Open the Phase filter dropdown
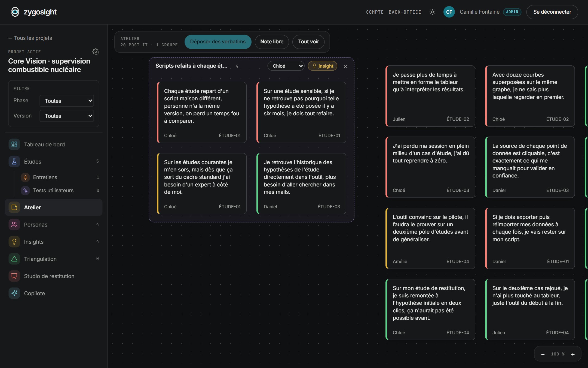Viewport: 588px width, 368px height. 67,101
